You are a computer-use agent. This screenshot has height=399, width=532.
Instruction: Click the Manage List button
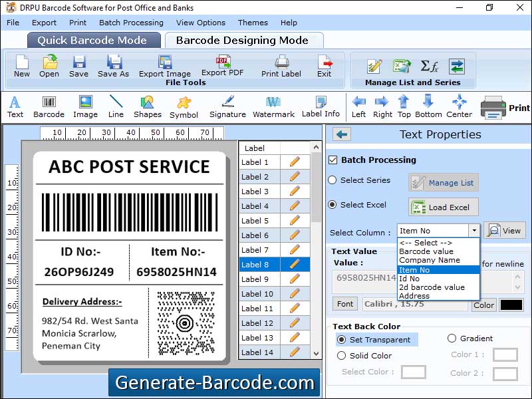point(443,182)
